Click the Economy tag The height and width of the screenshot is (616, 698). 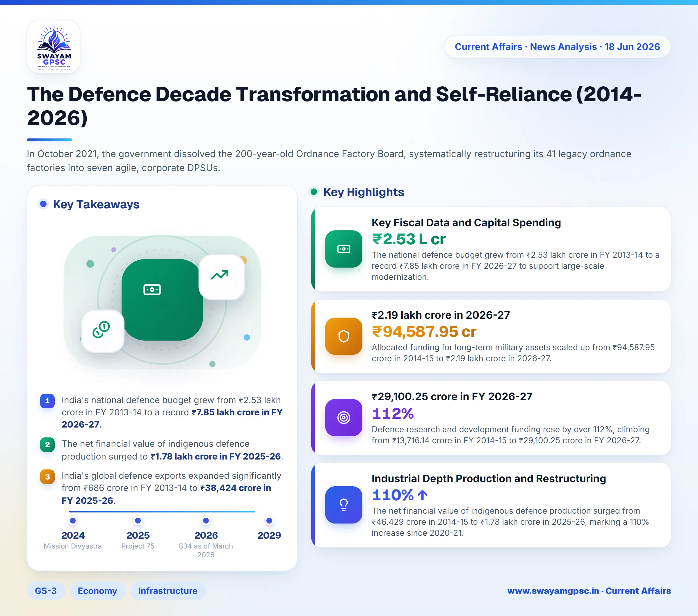point(97,591)
